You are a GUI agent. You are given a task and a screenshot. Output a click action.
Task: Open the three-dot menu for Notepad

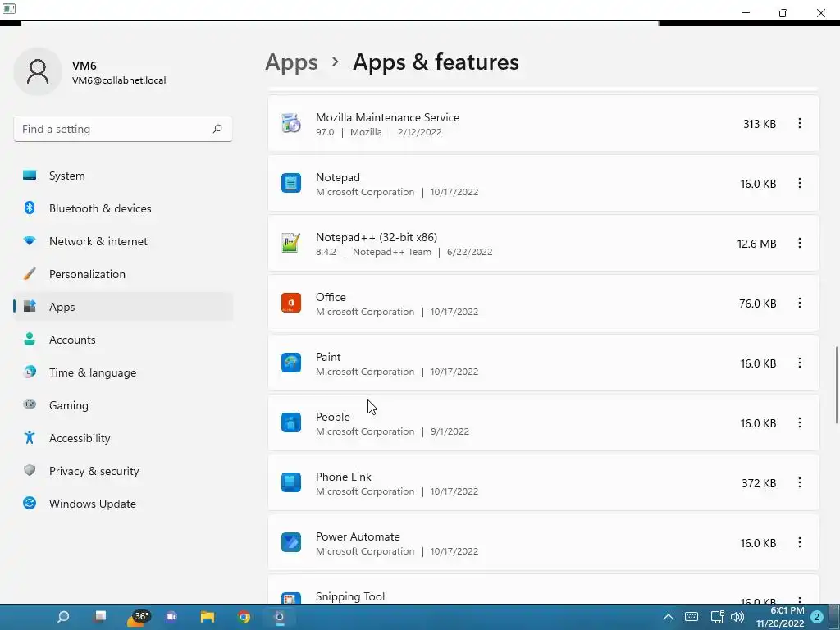pos(799,183)
